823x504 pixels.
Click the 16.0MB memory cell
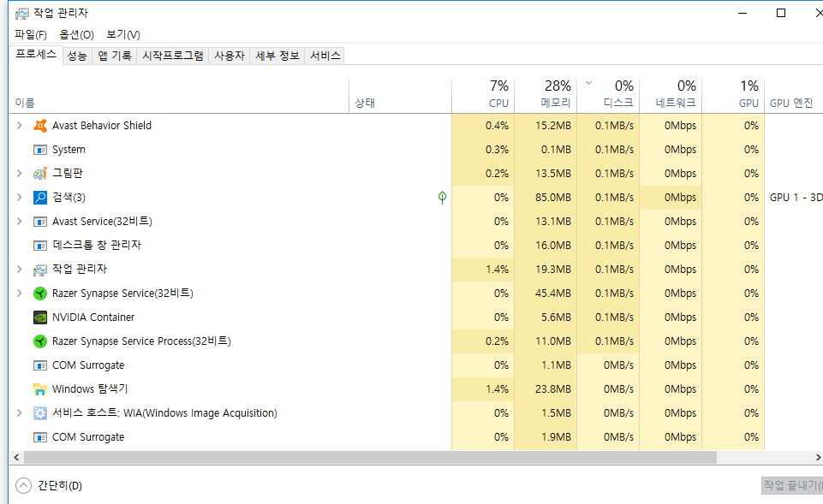[546, 246]
